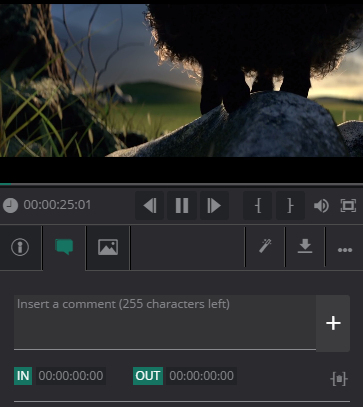Set the in point with opening brace button
Viewport: 363px width, 407px height.
point(257,205)
